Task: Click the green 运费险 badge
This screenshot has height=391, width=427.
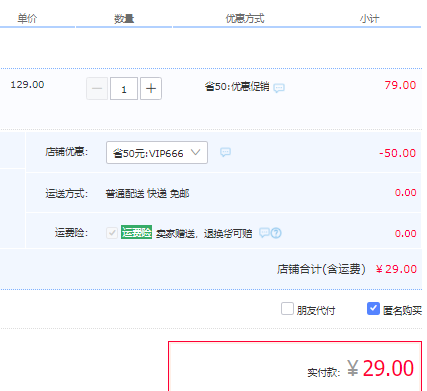Action: (136, 232)
